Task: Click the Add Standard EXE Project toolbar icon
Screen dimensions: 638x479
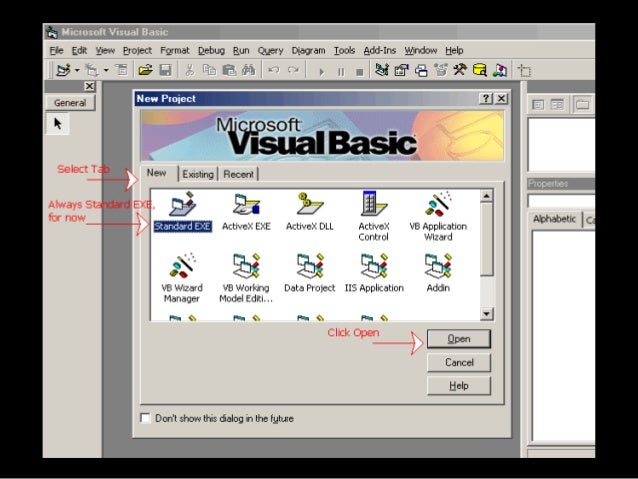Action: (63, 70)
